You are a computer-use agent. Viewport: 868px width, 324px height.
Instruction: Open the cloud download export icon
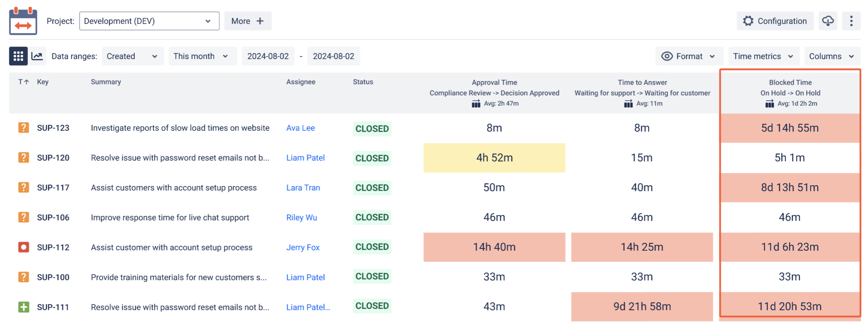[828, 21]
